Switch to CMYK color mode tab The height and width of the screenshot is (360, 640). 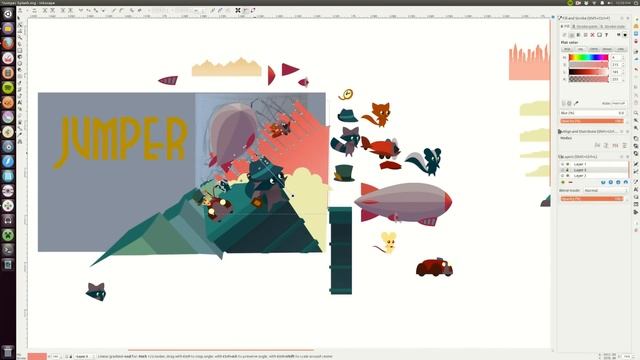click(593, 49)
